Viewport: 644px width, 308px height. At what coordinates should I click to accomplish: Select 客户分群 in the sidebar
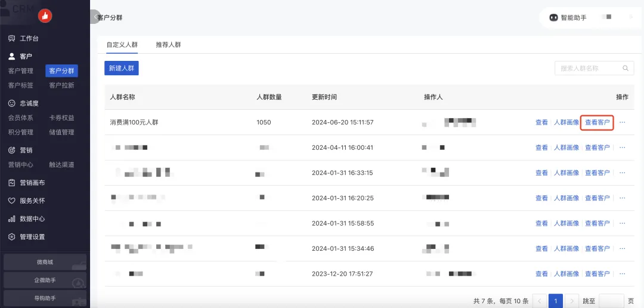61,71
